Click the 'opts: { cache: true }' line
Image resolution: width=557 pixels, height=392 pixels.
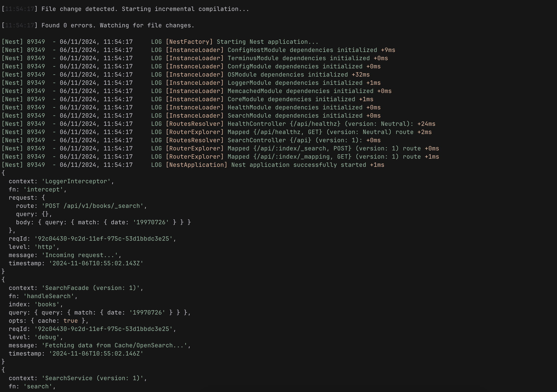49,321
